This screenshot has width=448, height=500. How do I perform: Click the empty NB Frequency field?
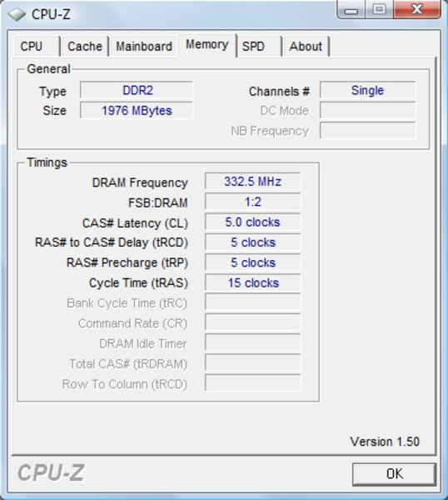pyautogui.click(x=368, y=131)
